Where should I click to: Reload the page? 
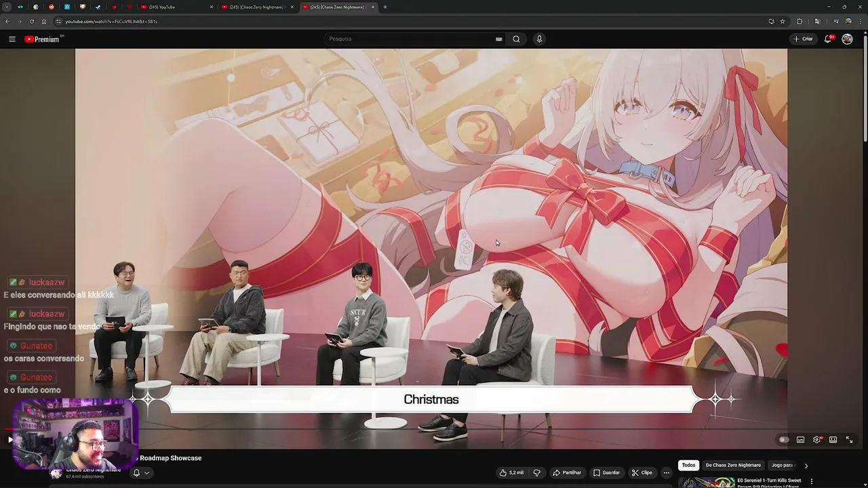tap(31, 21)
